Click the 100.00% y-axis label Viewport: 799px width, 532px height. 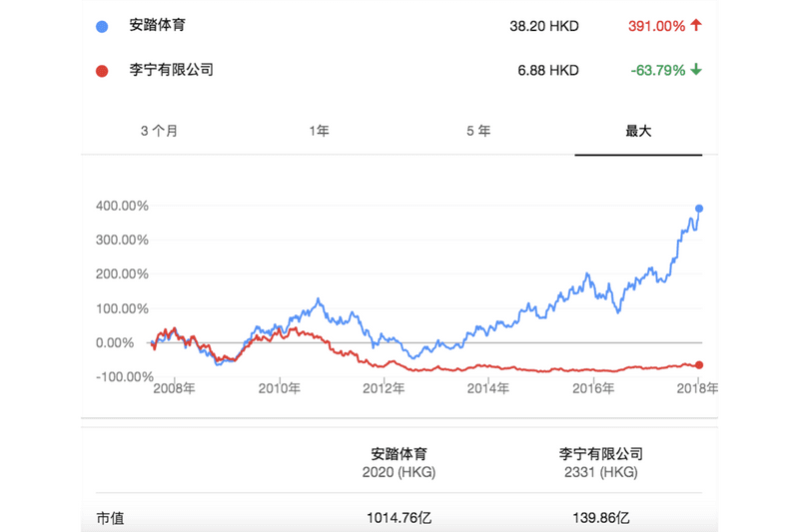tap(122, 308)
